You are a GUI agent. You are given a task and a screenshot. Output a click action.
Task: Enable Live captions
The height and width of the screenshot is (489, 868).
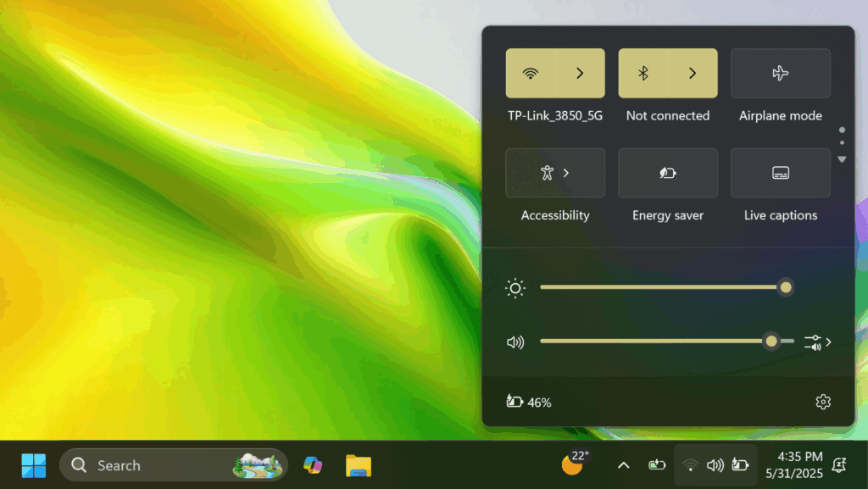coord(781,173)
